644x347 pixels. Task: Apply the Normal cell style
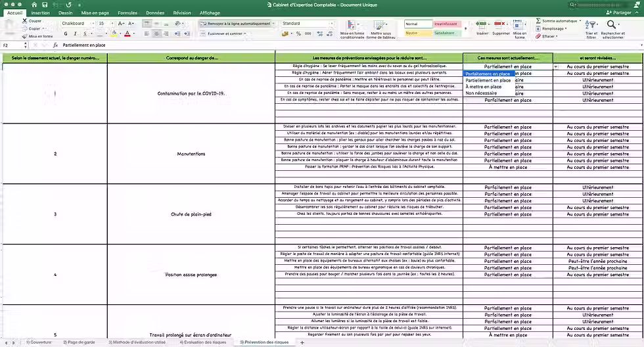(x=418, y=24)
